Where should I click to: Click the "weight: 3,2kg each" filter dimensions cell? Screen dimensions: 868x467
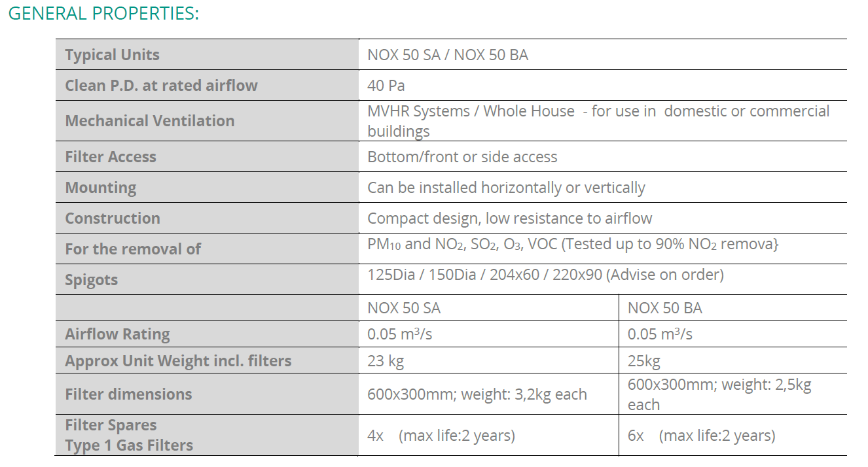click(477, 394)
